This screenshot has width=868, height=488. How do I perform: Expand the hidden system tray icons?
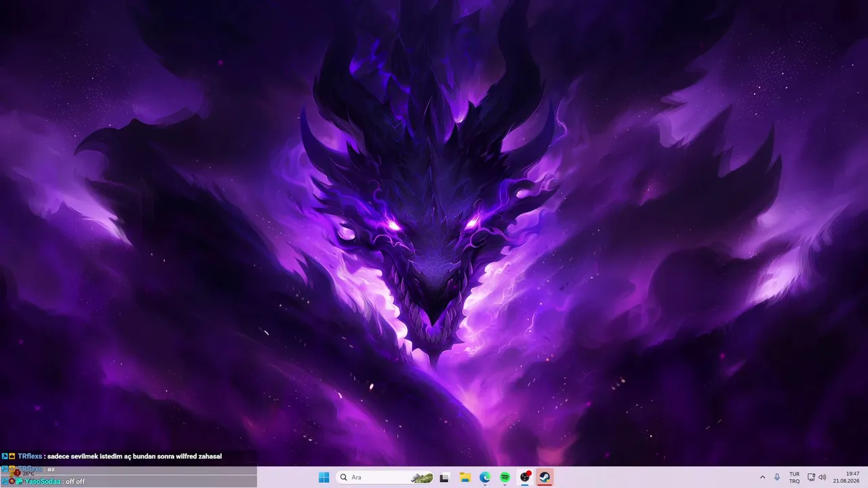[762, 477]
